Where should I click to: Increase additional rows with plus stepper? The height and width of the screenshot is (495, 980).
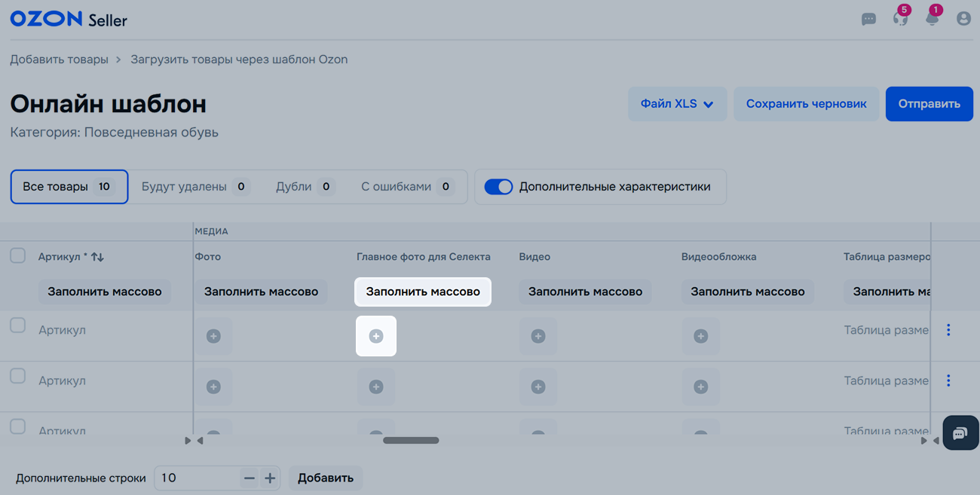(x=270, y=478)
